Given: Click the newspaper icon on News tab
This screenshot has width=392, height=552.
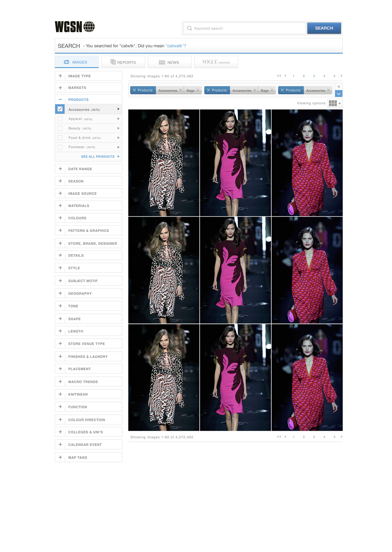Looking at the screenshot, I should coord(162,62).
